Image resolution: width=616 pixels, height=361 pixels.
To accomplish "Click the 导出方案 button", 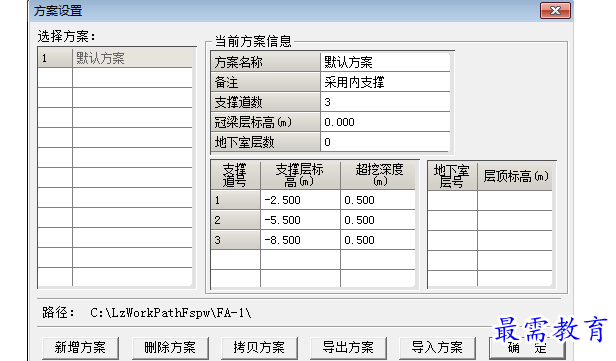I will point(348,347).
